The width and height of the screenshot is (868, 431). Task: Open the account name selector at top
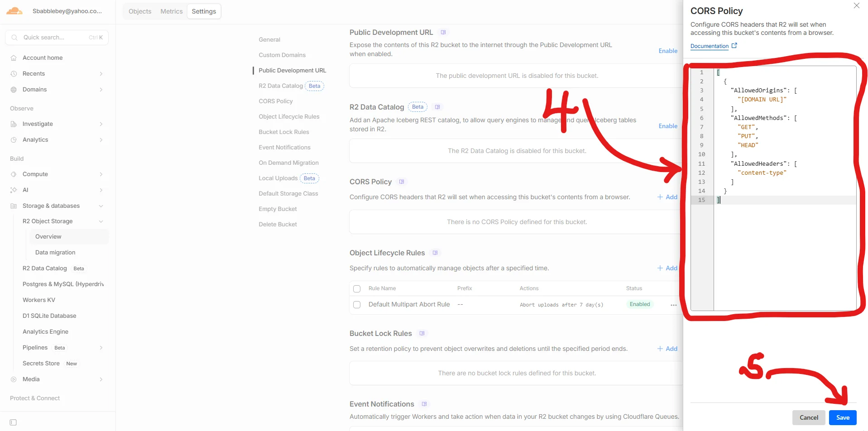click(x=67, y=11)
